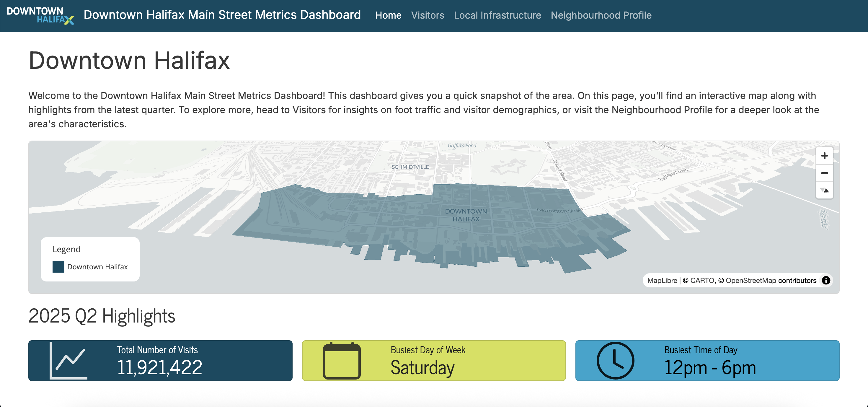Reset map bearing with compass button
The image size is (868, 407).
824,191
